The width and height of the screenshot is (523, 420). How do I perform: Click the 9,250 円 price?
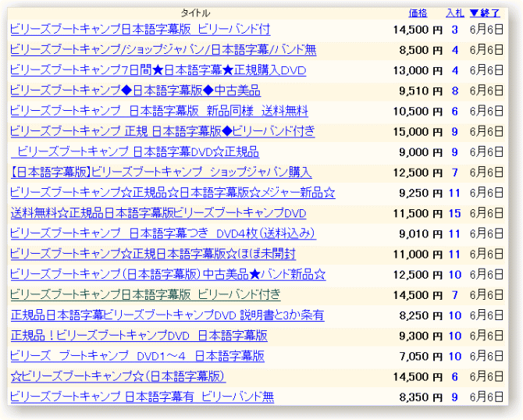[421, 193]
